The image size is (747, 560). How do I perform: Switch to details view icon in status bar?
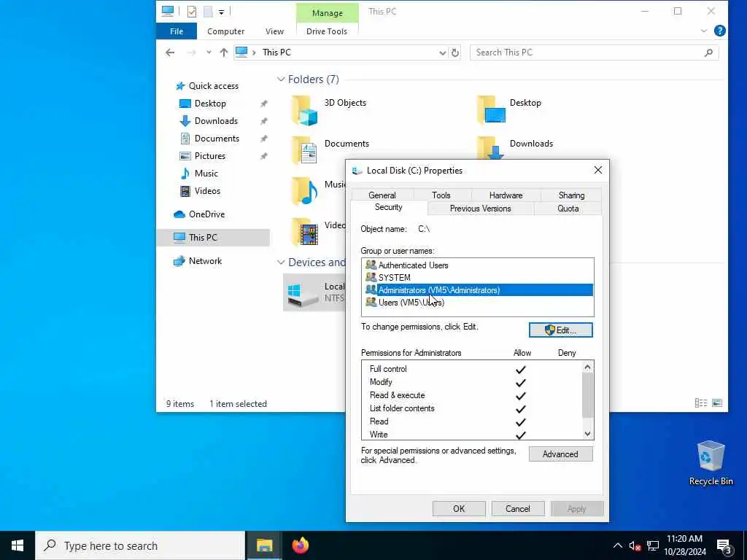click(701, 403)
